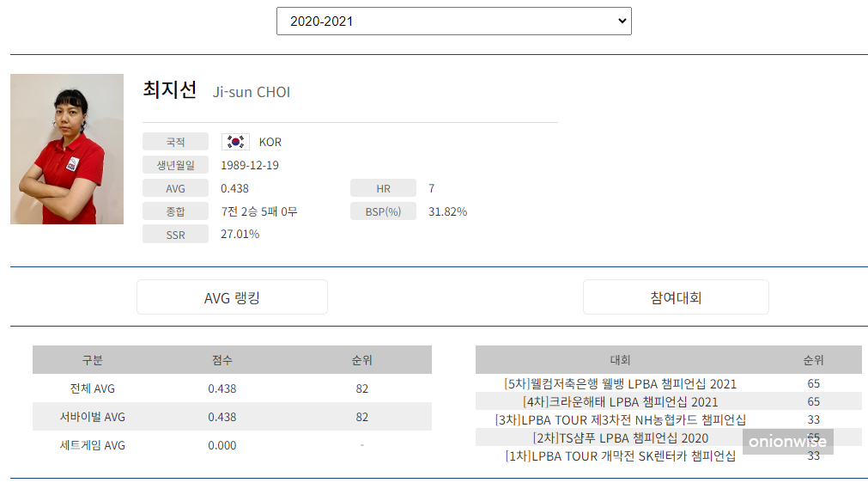Click the 종합 label
868x489 pixels.
(175, 211)
